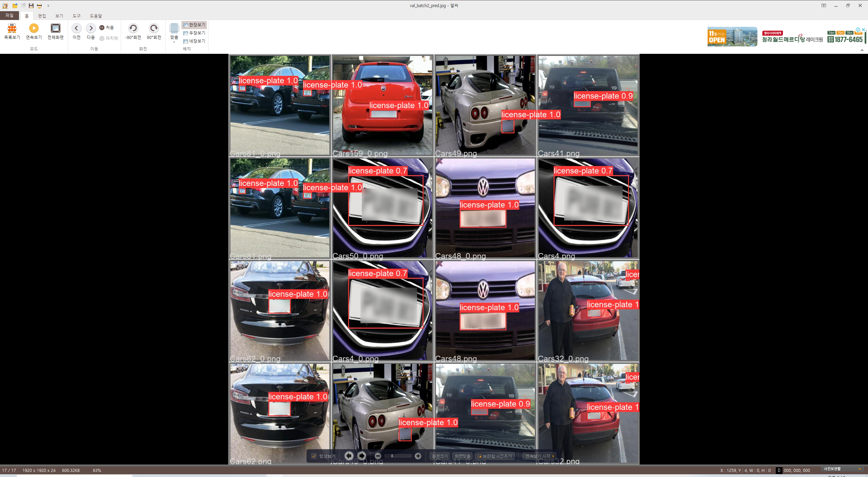
Task: Select 한장보기 single image layout
Action: click(x=194, y=25)
